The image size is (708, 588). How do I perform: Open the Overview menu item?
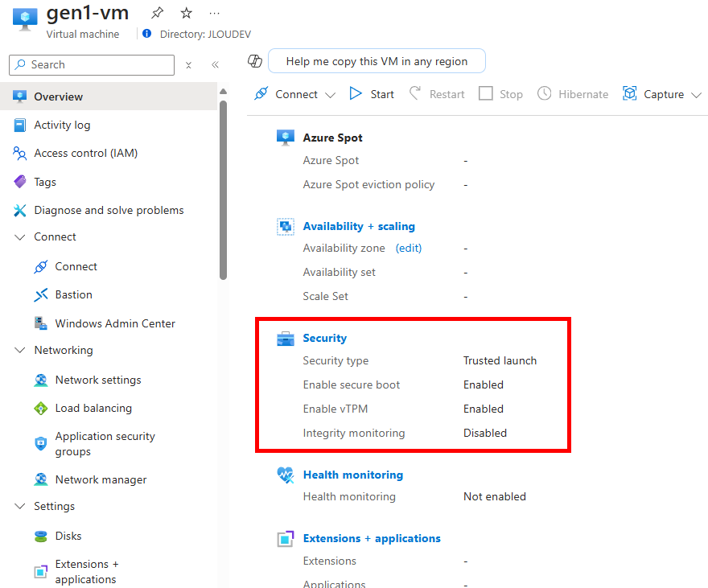[109, 97]
